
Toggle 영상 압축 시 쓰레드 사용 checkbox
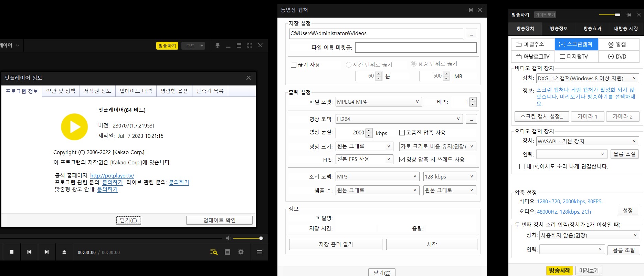pyautogui.click(x=402, y=160)
